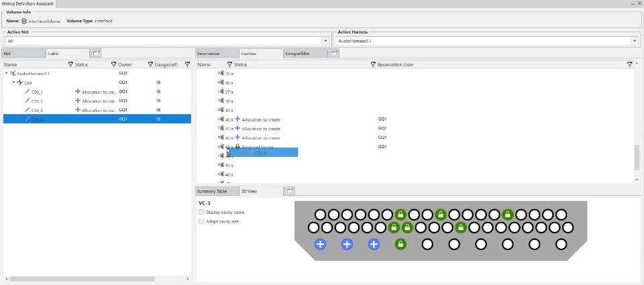
Task: Click the Allocation to create text for cavity 41
Action: [x=261, y=129]
